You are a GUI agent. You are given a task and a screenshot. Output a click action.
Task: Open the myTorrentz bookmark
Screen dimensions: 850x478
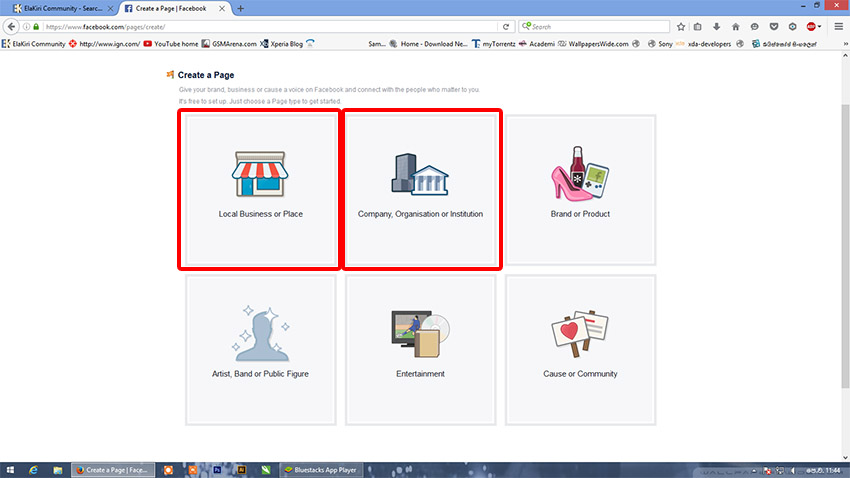coord(494,44)
